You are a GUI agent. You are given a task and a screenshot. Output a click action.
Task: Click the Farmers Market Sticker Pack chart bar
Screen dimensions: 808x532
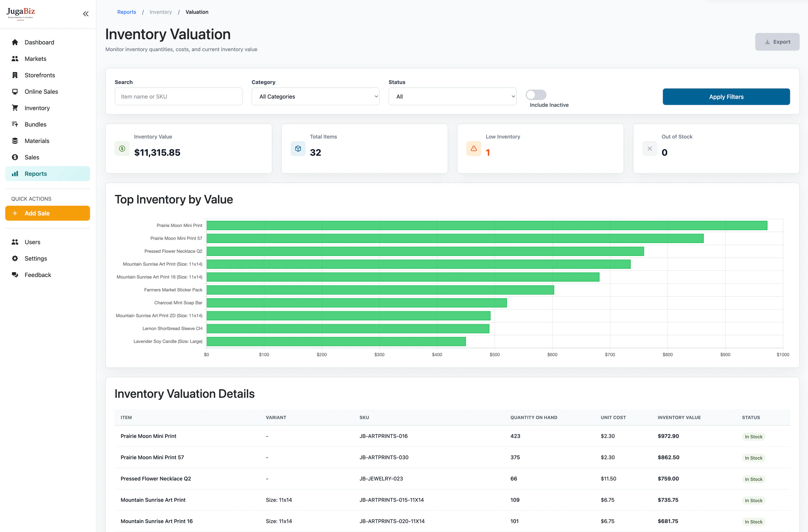point(380,290)
